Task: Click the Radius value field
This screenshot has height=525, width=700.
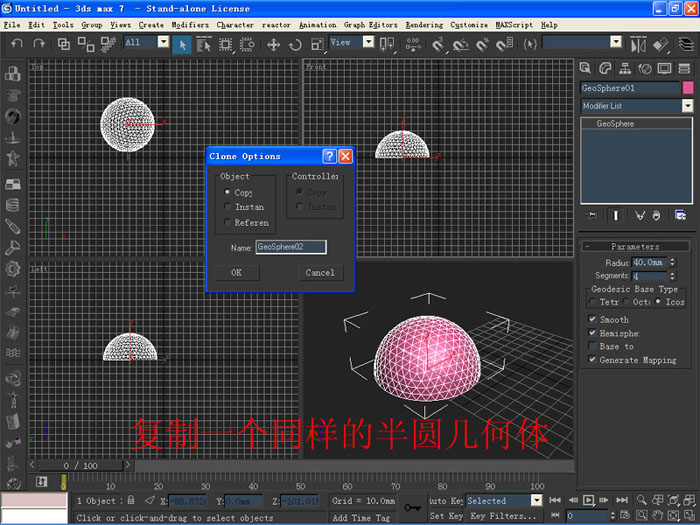Action: tap(650, 262)
